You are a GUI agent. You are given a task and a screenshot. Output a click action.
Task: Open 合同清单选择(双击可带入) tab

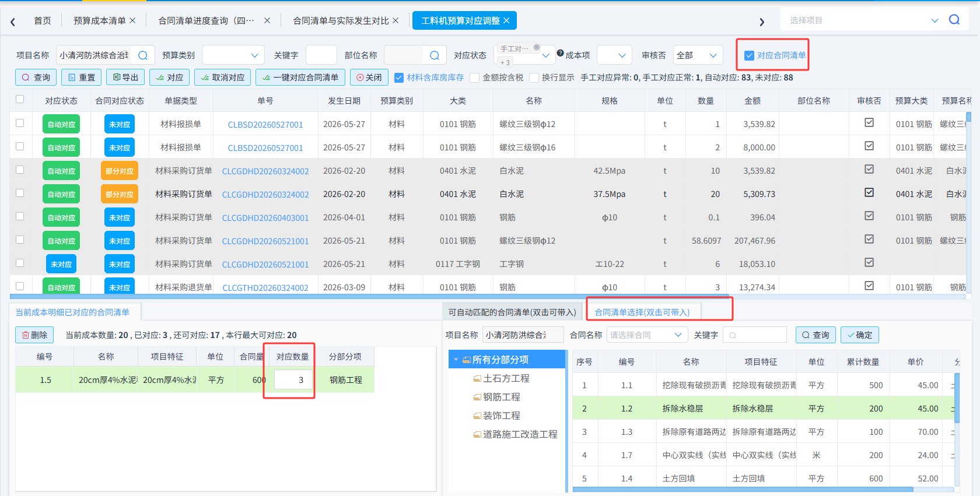[x=642, y=312]
